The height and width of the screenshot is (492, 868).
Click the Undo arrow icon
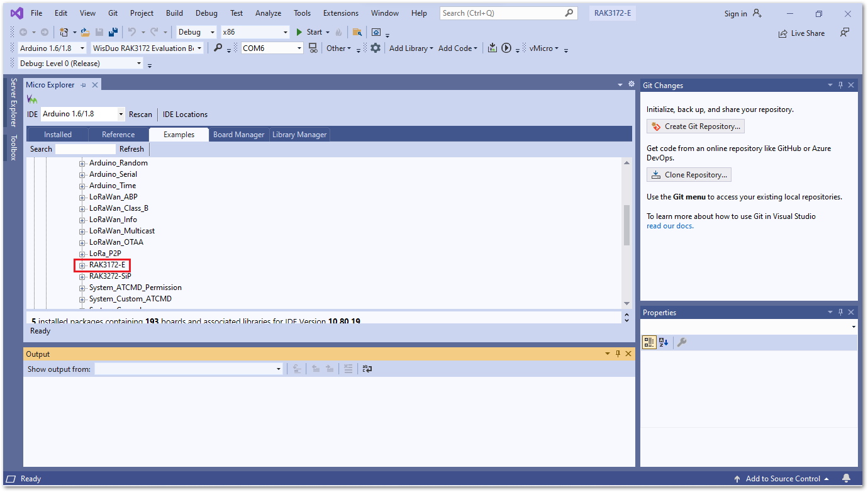click(131, 32)
